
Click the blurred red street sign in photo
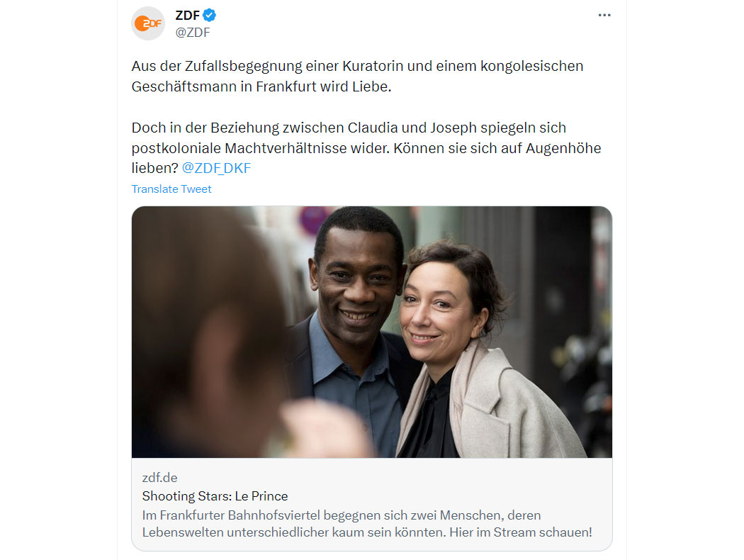point(311,220)
